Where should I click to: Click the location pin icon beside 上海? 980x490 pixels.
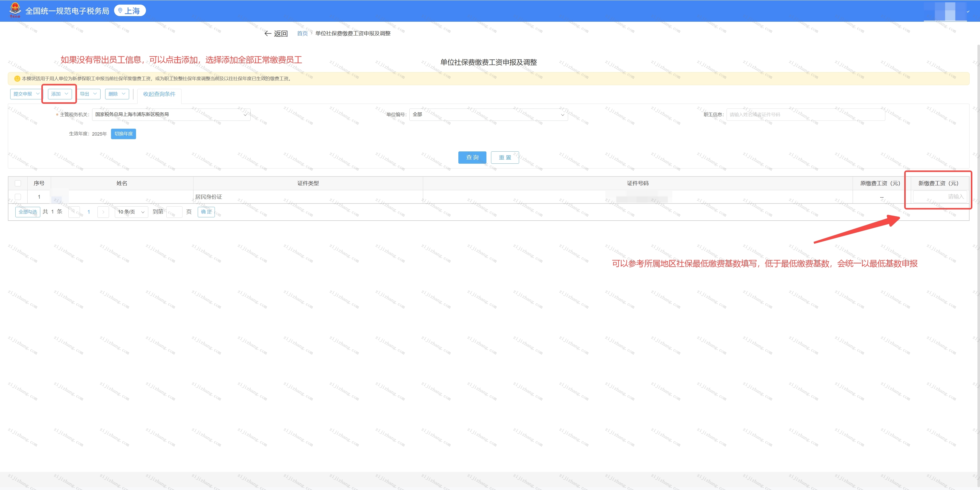(120, 11)
